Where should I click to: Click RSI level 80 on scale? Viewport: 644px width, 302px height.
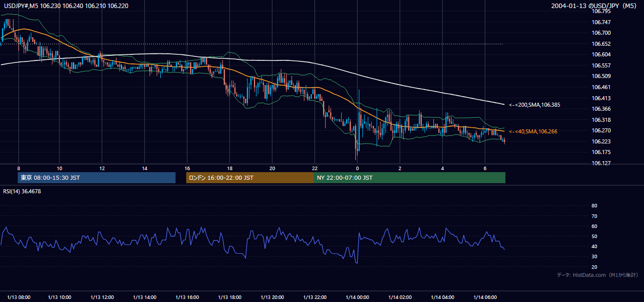[594, 206]
